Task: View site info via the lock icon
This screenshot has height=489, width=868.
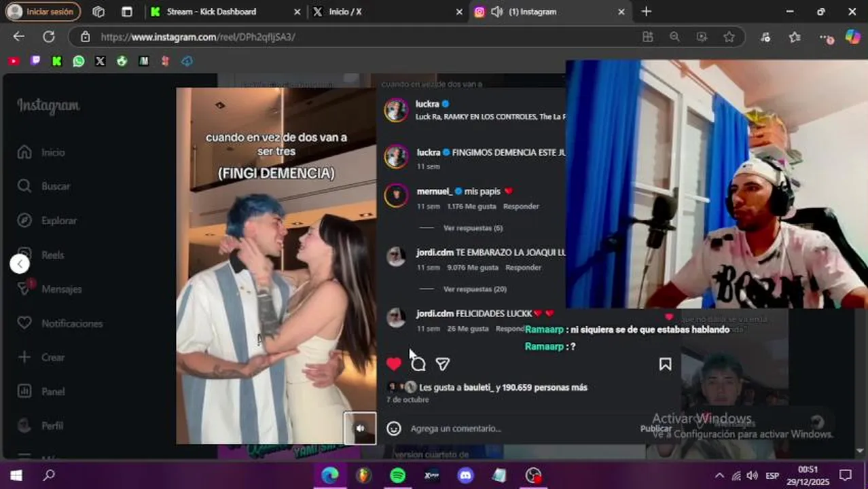Action: (85, 37)
